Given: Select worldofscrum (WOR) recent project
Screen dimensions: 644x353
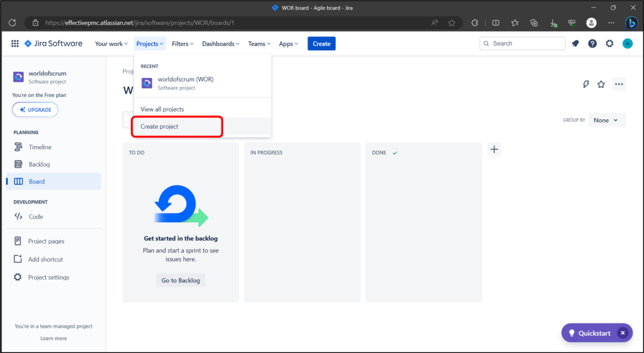Looking at the screenshot, I should pos(203,84).
